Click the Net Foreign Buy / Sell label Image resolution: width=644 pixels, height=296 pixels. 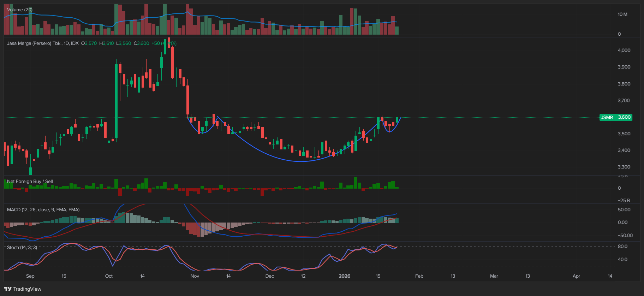(x=30, y=182)
